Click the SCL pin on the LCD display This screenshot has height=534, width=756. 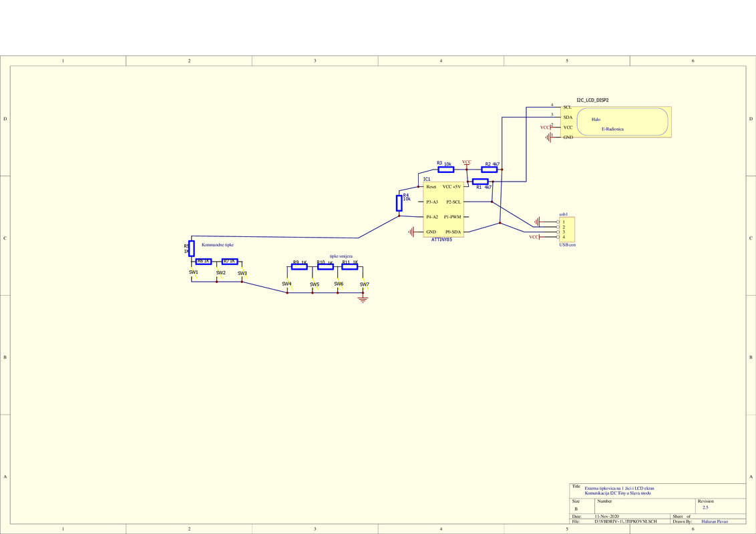point(568,107)
